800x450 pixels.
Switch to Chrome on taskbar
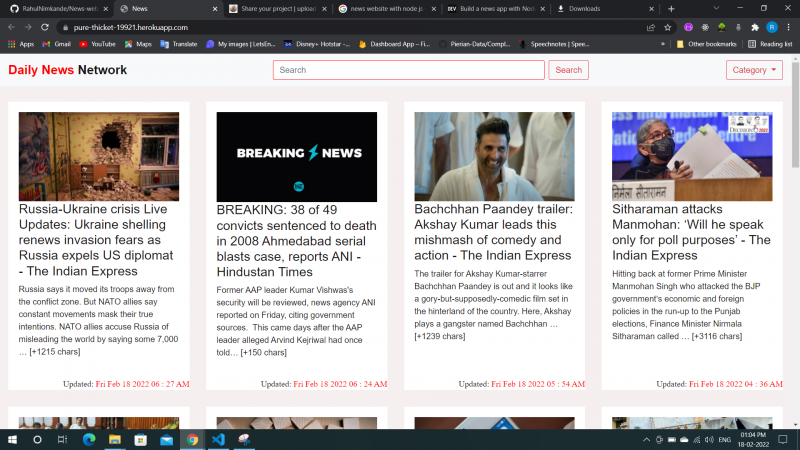click(x=192, y=439)
